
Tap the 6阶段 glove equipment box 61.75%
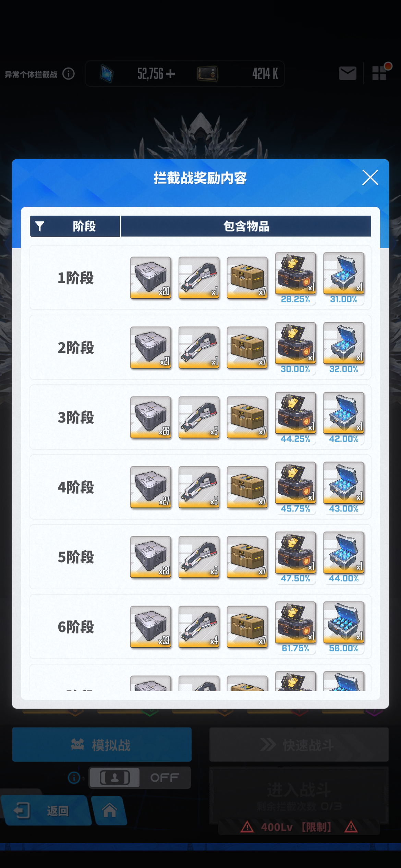tap(295, 627)
